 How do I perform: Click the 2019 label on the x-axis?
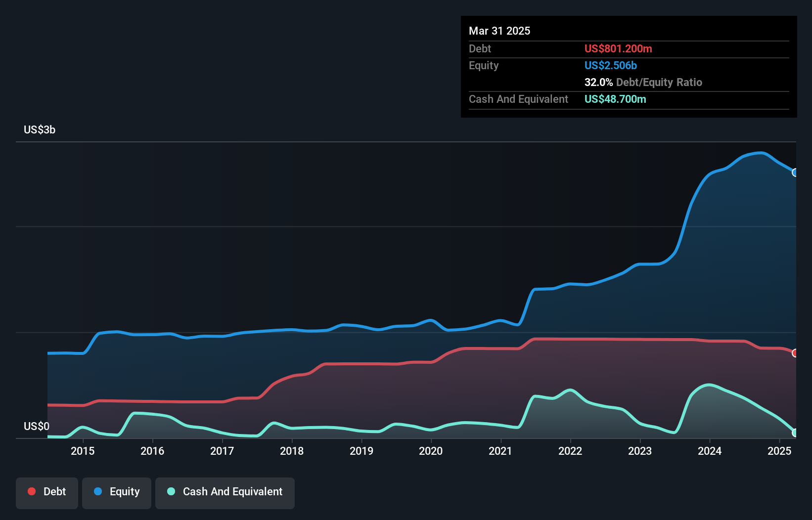361,451
